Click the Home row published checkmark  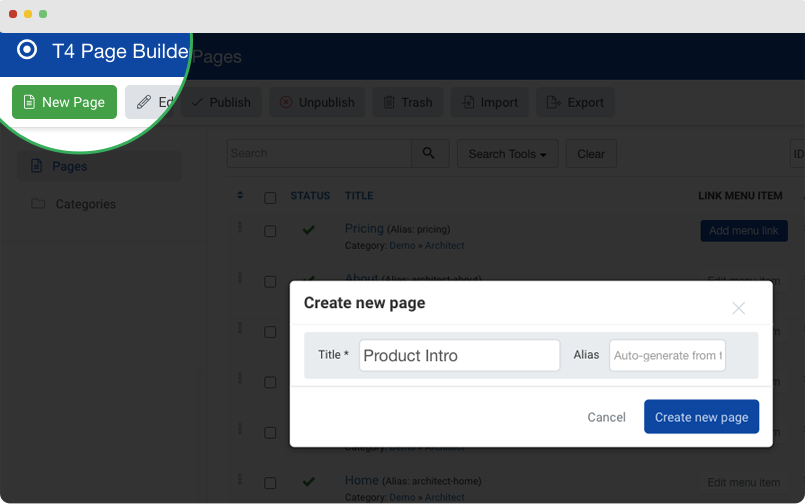tap(309, 481)
